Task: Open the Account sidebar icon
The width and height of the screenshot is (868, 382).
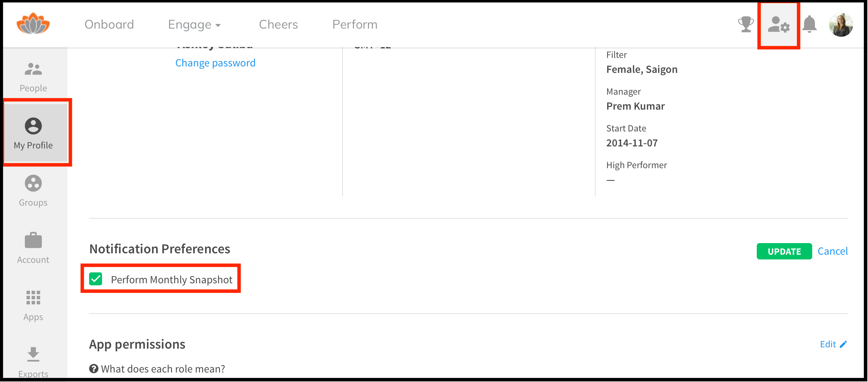Action: [x=33, y=247]
